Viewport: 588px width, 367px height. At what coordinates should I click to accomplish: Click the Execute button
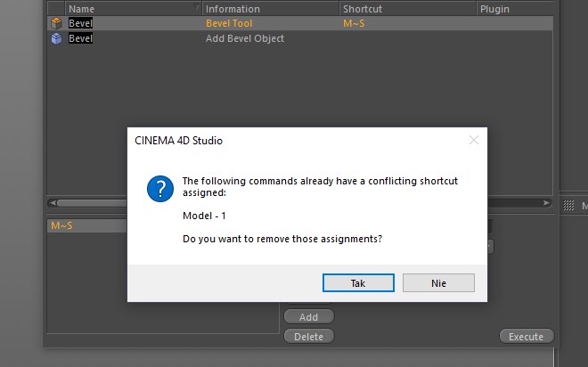[527, 336]
